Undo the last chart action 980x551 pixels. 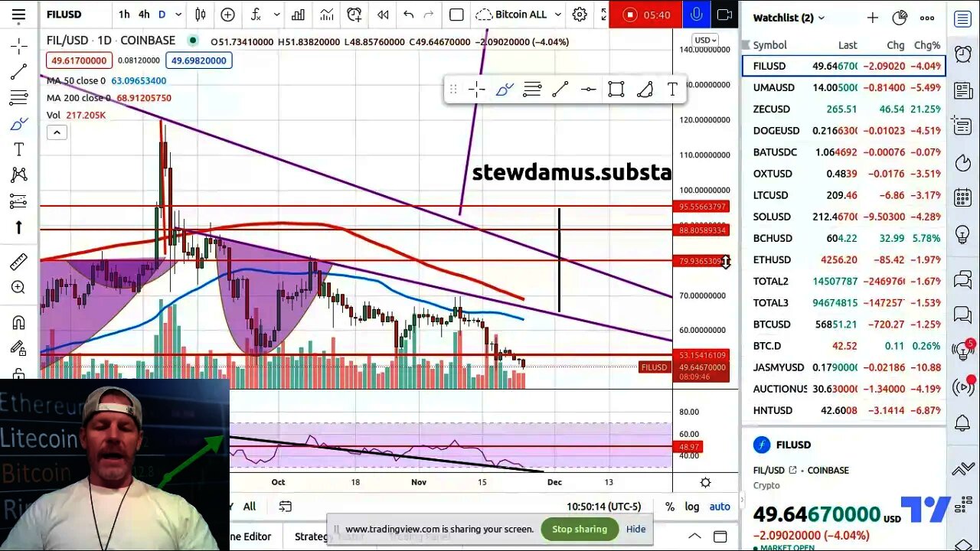(x=409, y=15)
